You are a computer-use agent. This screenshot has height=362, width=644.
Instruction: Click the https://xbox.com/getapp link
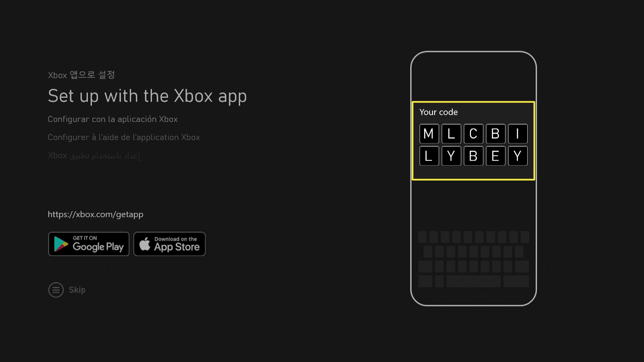pos(96,215)
